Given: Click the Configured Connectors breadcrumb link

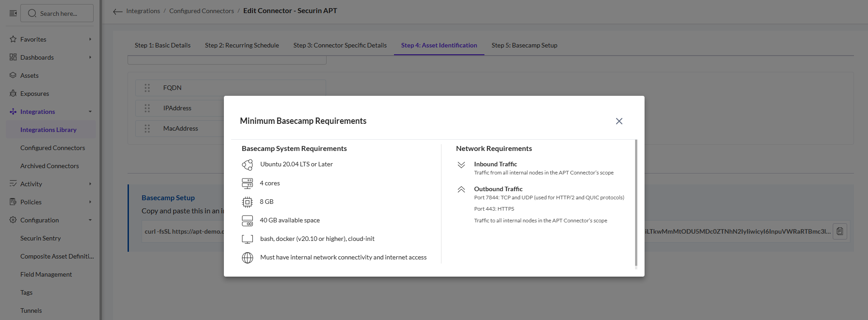Looking at the screenshot, I should tap(202, 11).
